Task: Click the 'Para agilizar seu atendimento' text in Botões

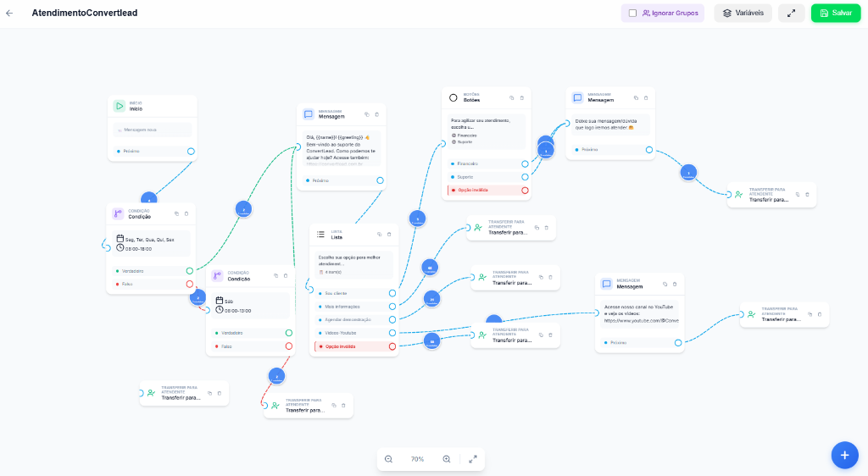Action: tap(481, 124)
